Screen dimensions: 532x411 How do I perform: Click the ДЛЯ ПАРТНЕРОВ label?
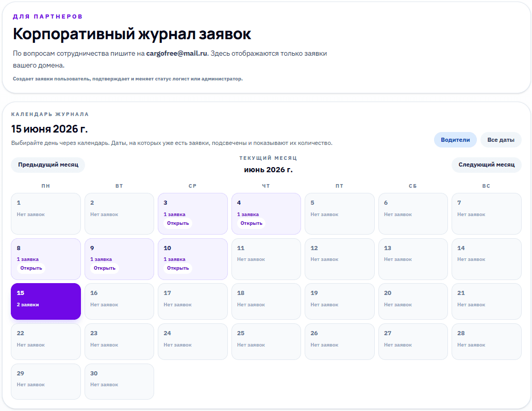[x=48, y=17]
